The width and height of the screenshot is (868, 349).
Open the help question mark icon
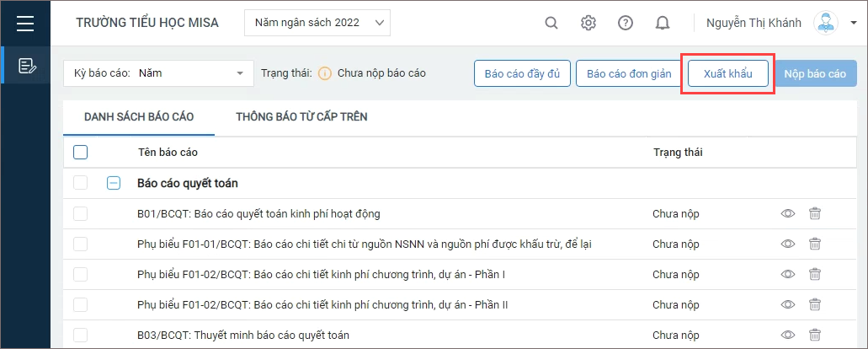coord(626,24)
